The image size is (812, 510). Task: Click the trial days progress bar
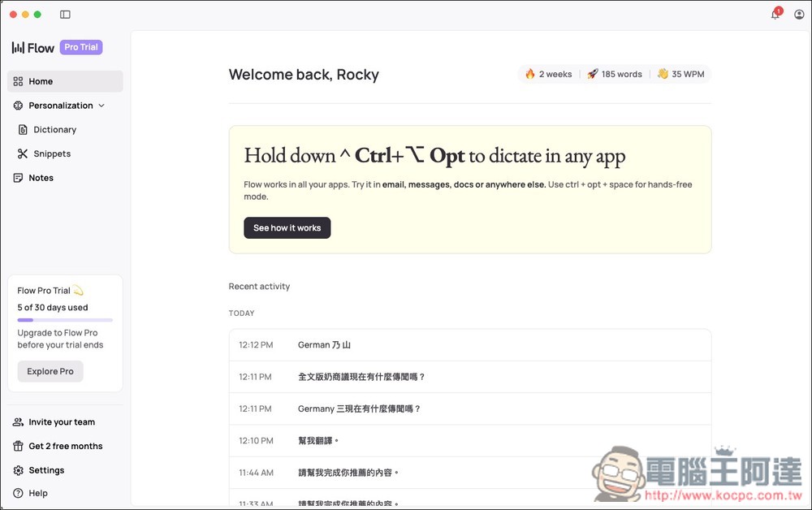65,320
